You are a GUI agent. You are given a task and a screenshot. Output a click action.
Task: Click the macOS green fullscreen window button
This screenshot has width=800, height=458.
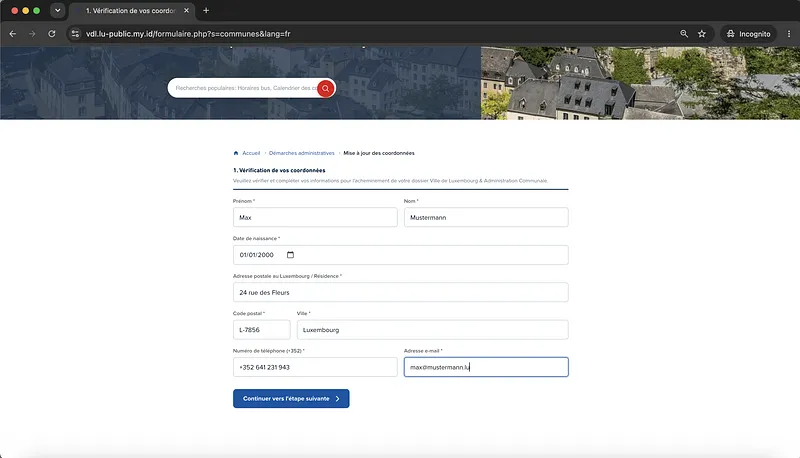coord(36,10)
